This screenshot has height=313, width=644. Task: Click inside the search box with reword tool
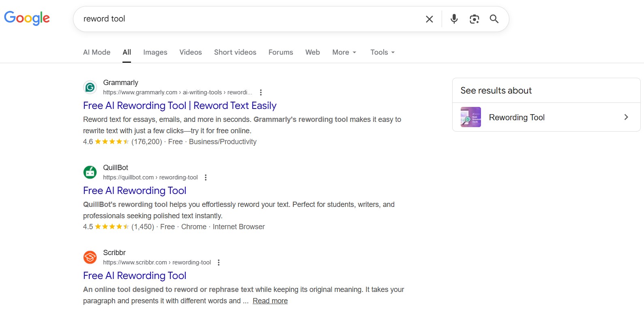coord(251,19)
